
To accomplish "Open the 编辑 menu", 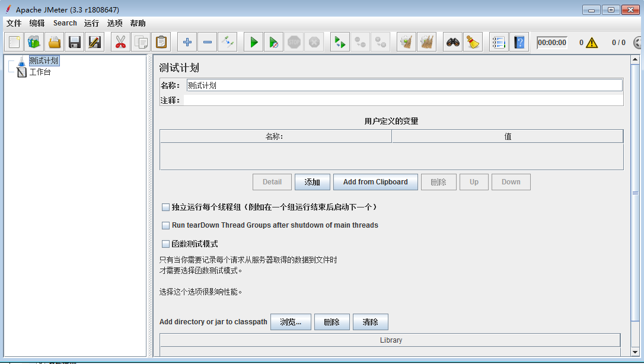I will pos(37,23).
